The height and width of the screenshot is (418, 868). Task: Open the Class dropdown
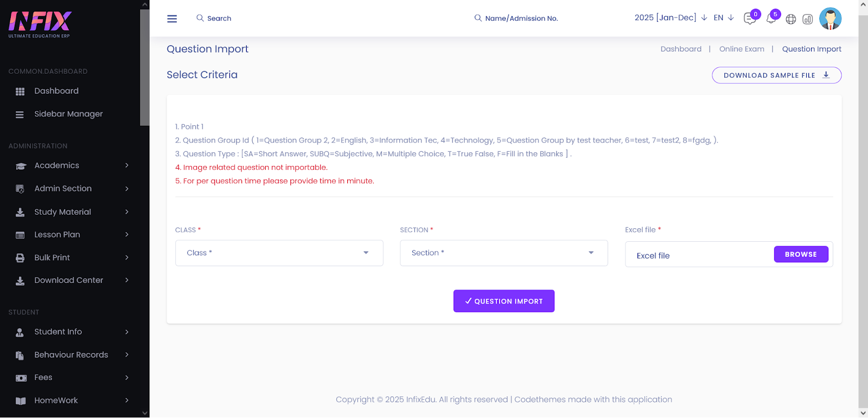click(x=279, y=253)
